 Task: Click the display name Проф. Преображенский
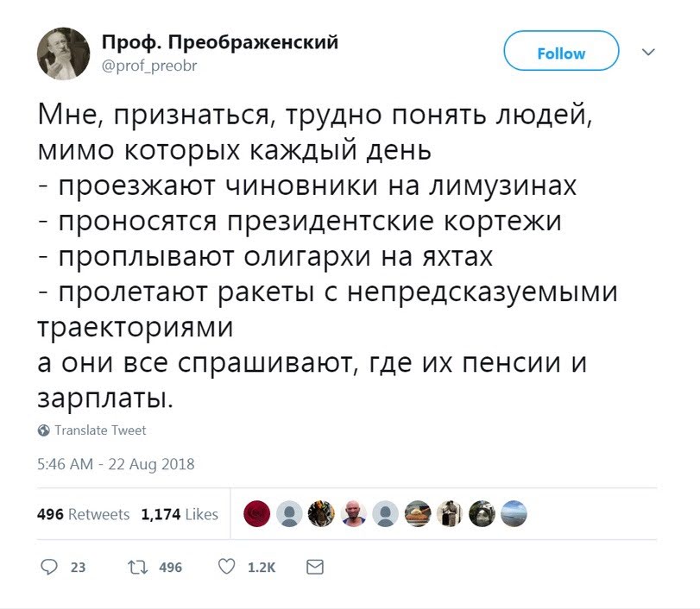pos(220,41)
